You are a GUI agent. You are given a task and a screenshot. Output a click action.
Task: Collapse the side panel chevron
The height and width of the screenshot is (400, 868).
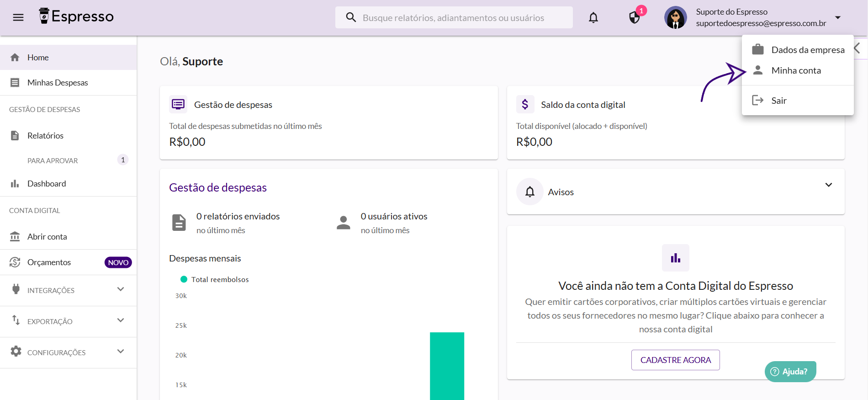pyautogui.click(x=857, y=48)
